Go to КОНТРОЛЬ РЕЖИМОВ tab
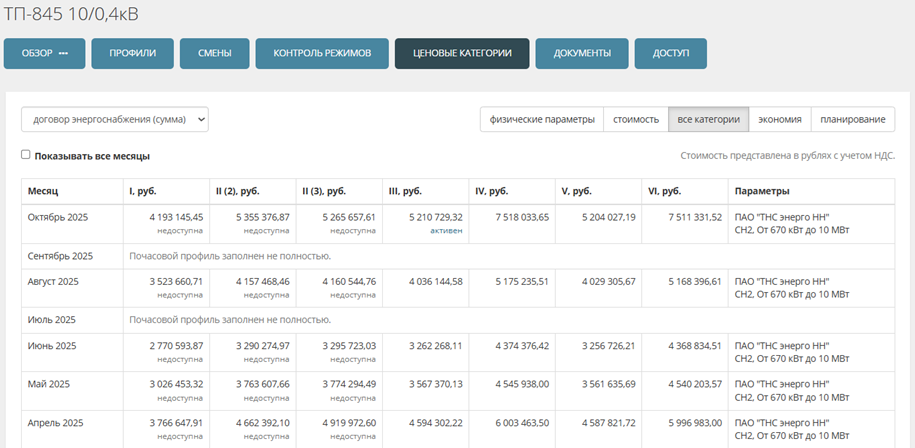The image size is (915, 448). click(x=321, y=53)
